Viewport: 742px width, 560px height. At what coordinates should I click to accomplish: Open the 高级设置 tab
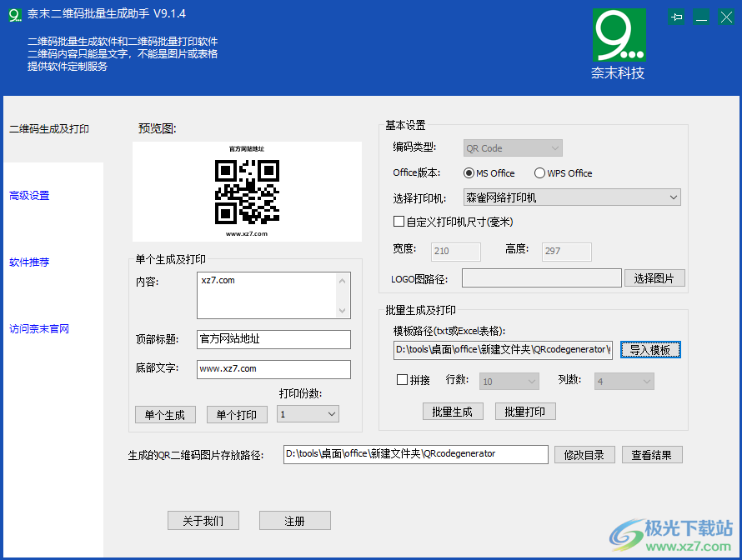tap(29, 195)
